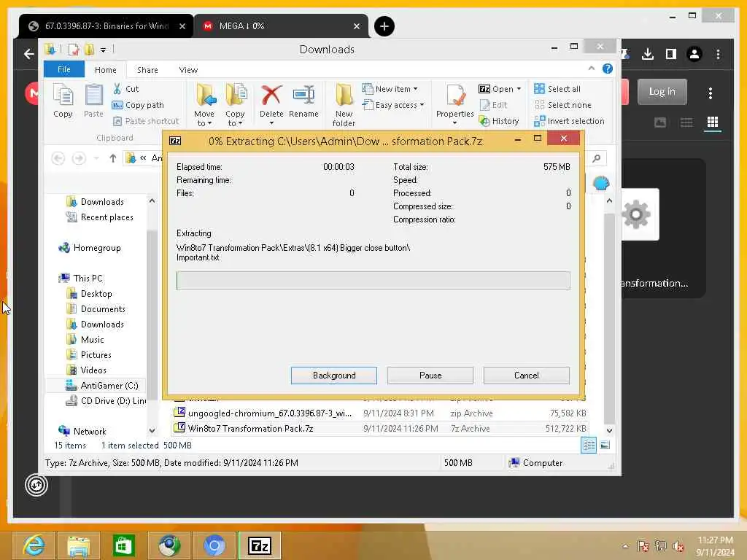Open a new browser tab

tap(384, 26)
